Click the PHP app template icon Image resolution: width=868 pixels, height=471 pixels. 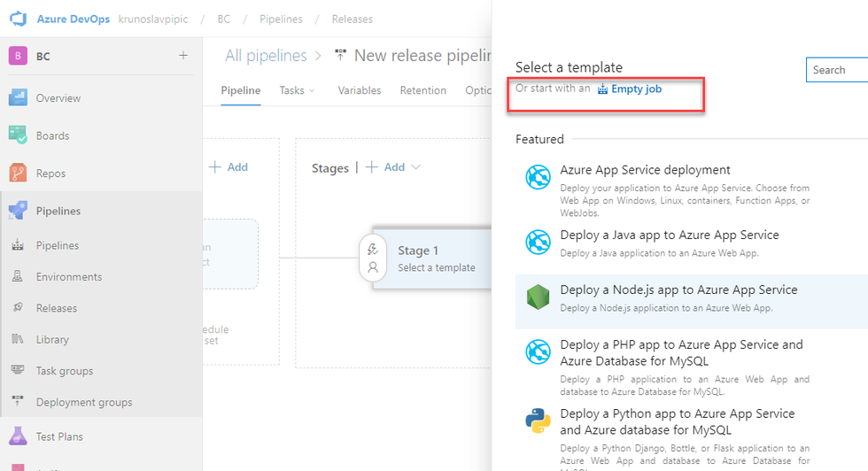538,351
